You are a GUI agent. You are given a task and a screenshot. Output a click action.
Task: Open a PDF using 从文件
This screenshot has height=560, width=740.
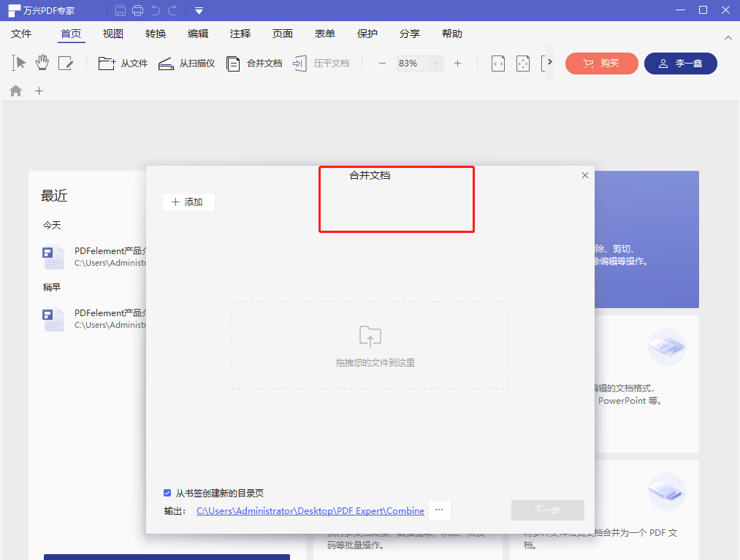point(123,63)
